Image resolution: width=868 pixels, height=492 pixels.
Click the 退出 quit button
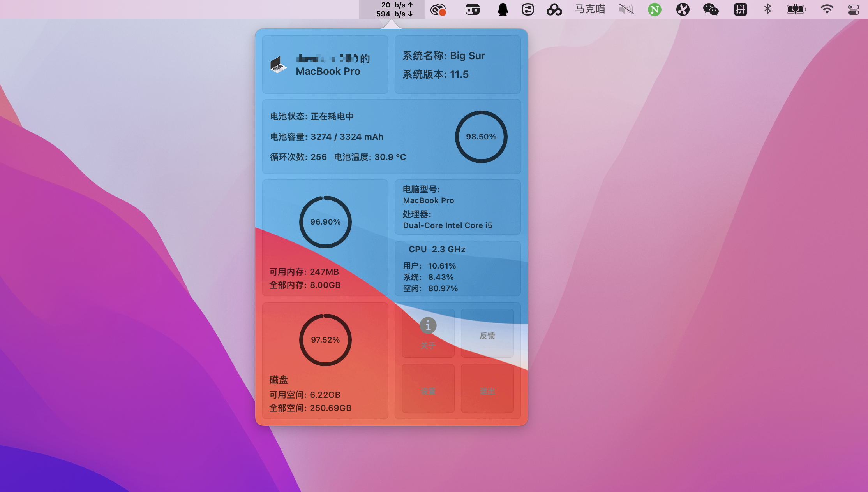coord(487,390)
